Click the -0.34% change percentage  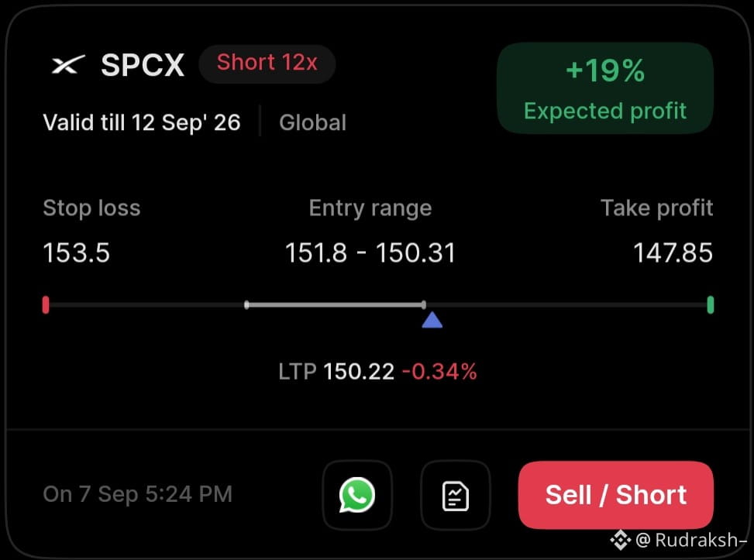point(439,372)
